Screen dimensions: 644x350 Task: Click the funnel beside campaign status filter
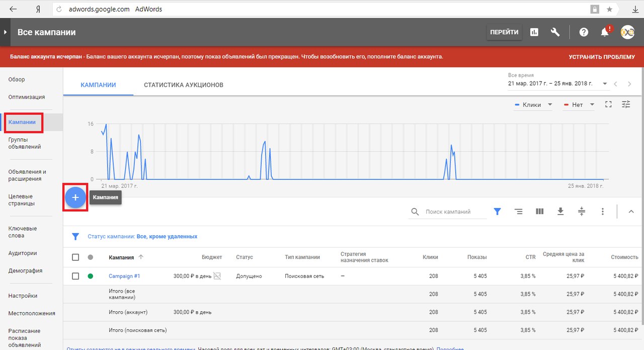(75, 236)
